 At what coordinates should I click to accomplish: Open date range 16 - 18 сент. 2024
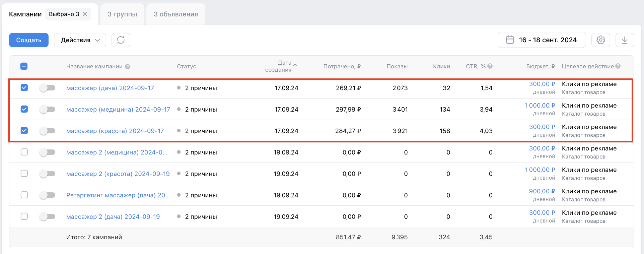(542, 40)
